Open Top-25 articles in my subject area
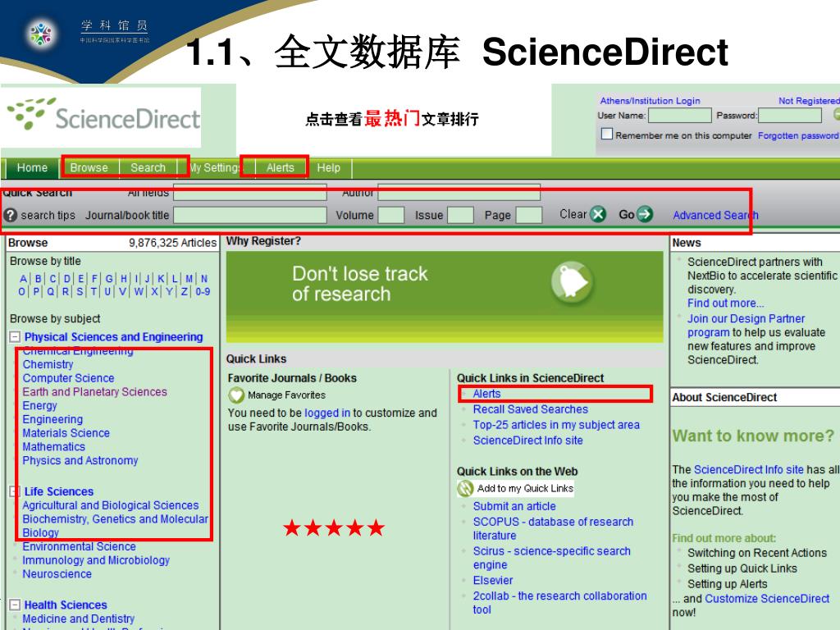 [556, 425]
